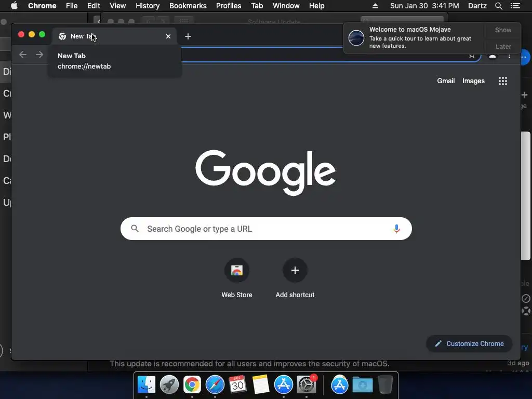The image size is (532, 399).
Task: Click the Chrome forward arrow
Action: (x=39, y=55)
